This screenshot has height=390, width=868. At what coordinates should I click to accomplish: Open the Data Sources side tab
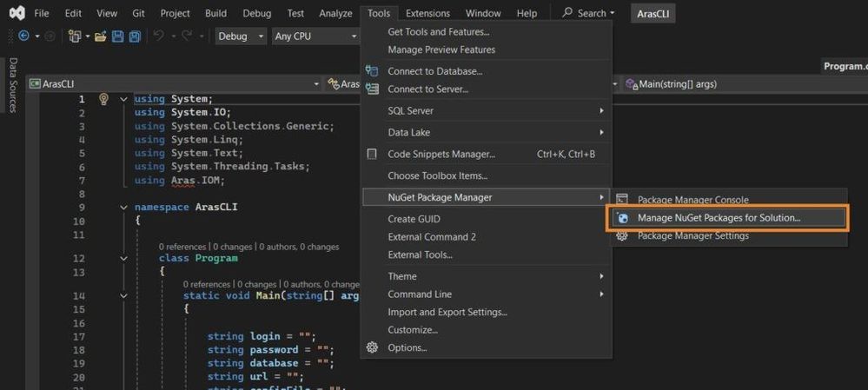(13, 85)
